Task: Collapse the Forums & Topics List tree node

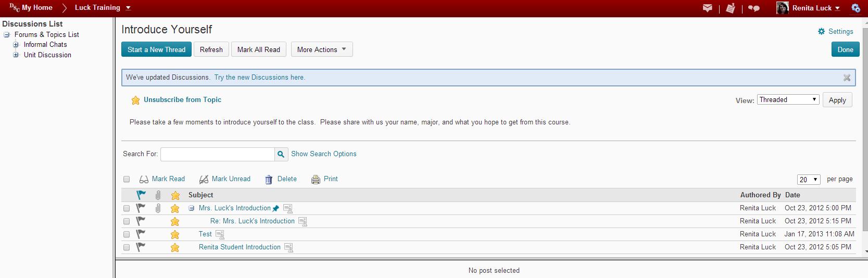Action: pyautogui.click(x=7, y=35)
